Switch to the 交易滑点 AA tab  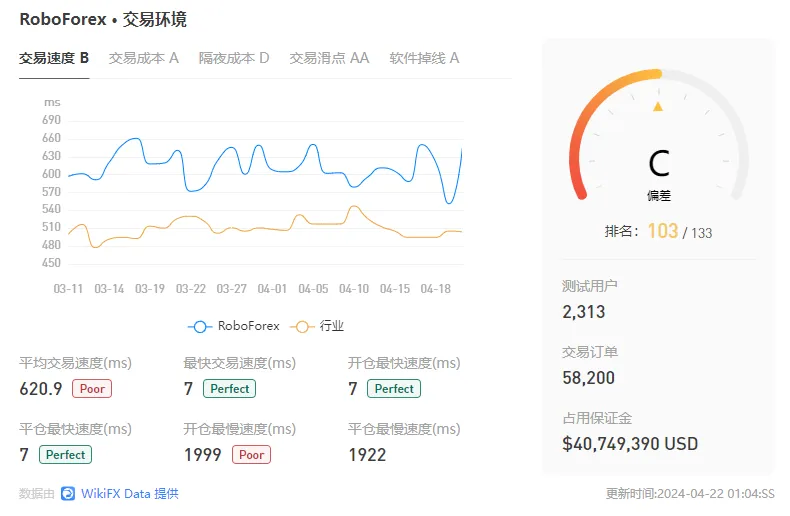click(x=329, y=58)
